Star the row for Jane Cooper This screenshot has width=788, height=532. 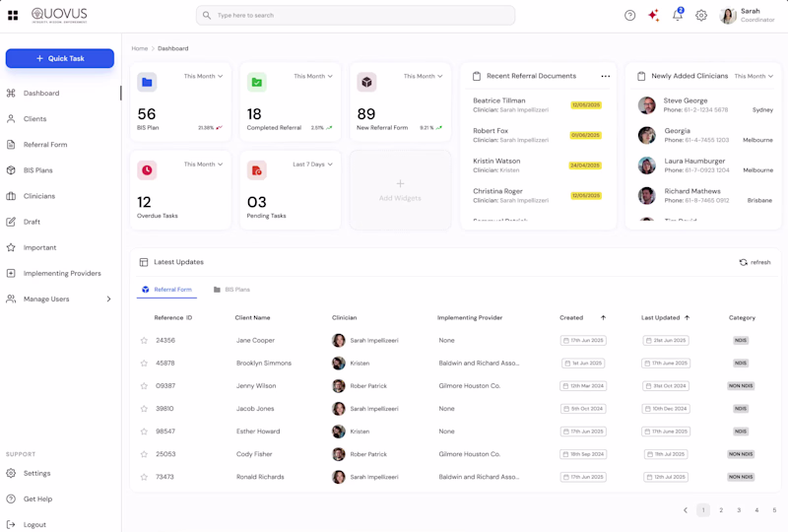tap(144, 341)
